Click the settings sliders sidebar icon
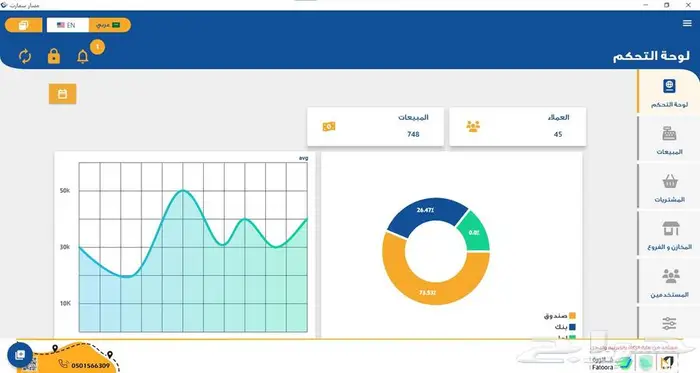This screenshot has width=700, height=373. tap(669, 323)
